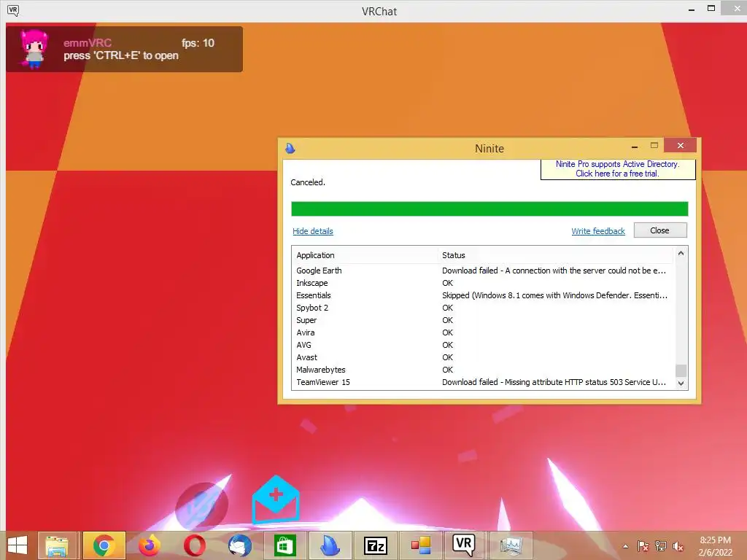Minimize the VRChat window

(692, 9)
